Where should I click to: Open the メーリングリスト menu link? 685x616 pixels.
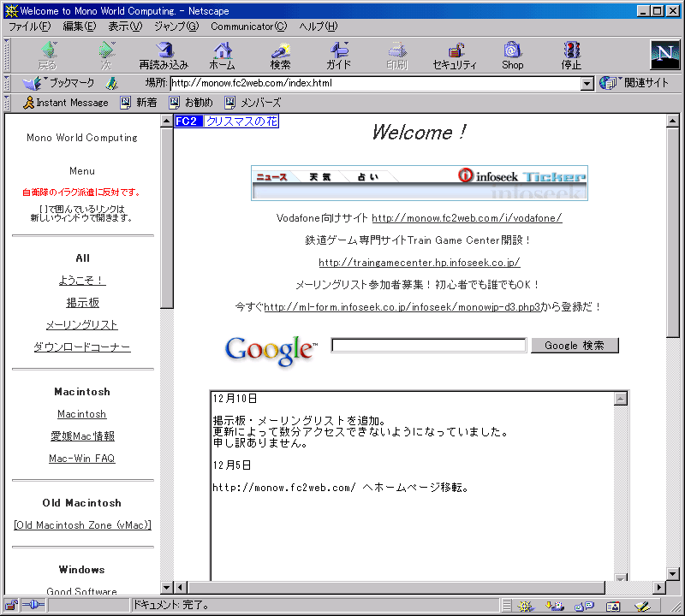pyautogui.click(x=82, y=325)
